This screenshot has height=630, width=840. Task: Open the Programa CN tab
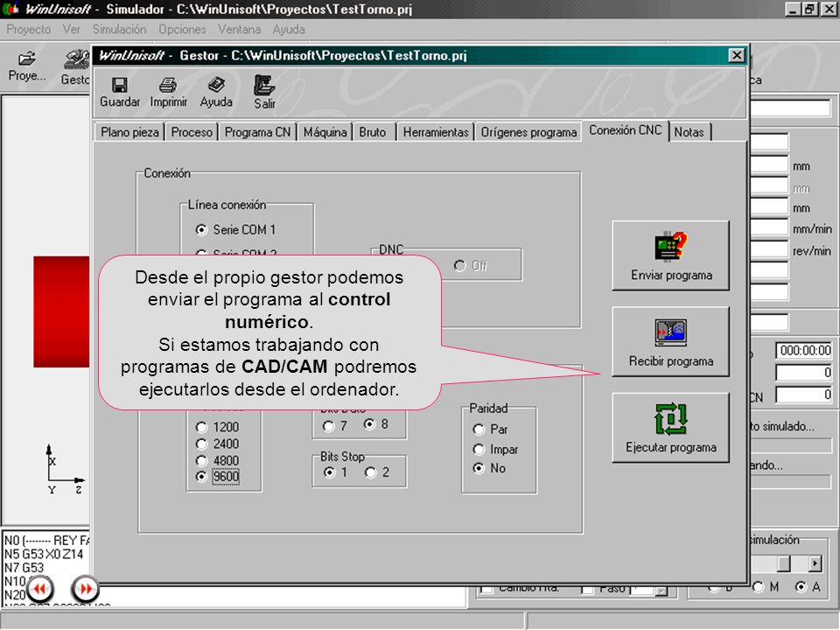tap(257, 132)
